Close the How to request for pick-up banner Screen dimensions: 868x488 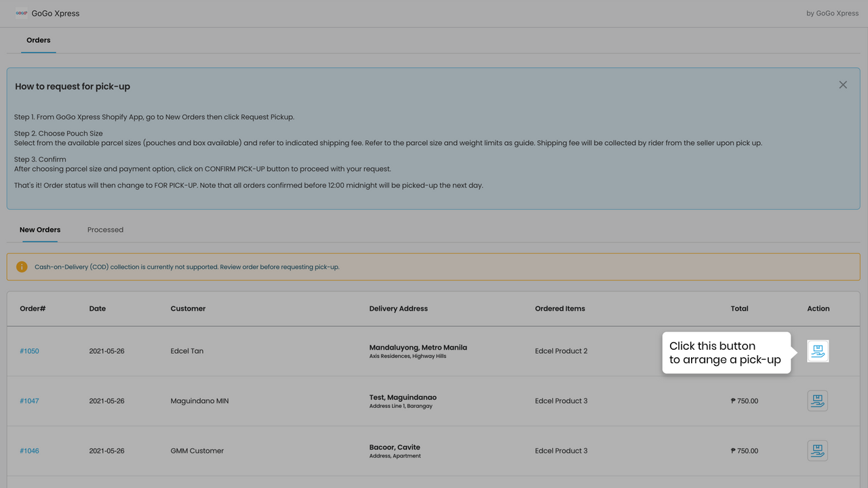click(843, 85)
